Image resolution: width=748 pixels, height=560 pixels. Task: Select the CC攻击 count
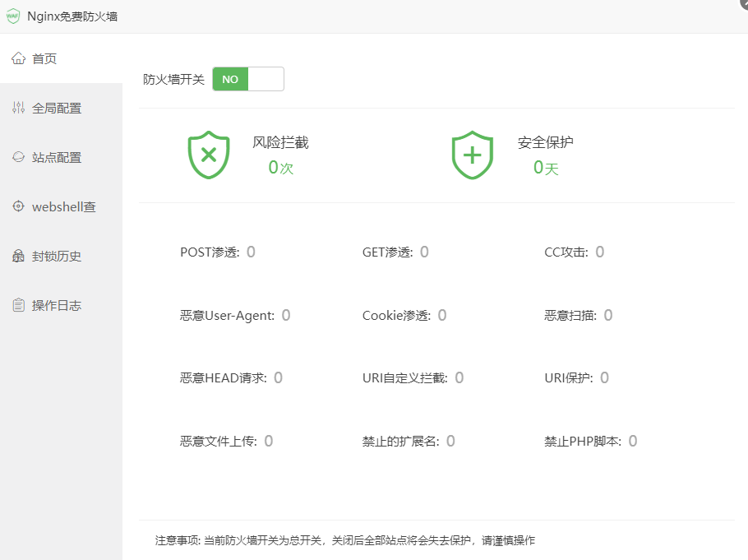click(600, 252)
